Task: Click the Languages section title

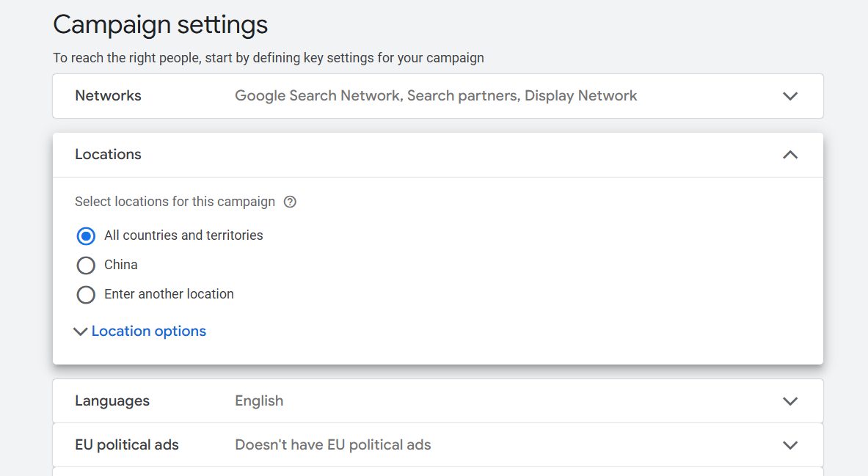Action: (112, 401)
